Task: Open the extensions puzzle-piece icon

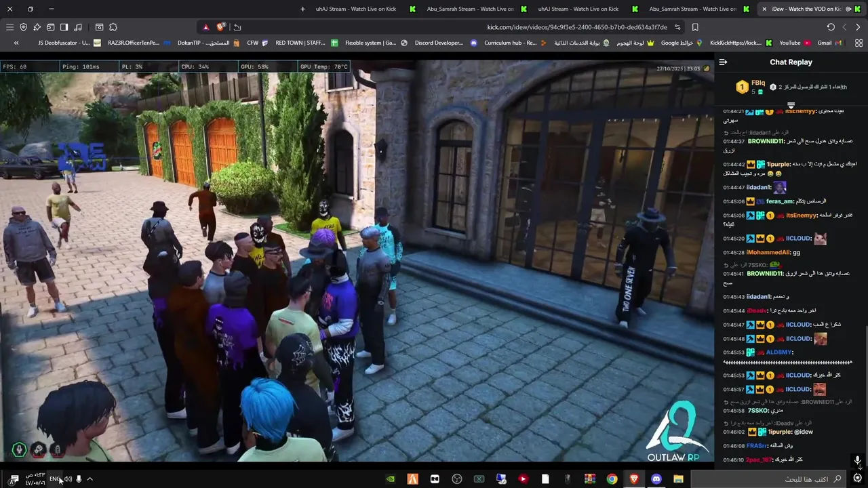Action: (113, 27)
